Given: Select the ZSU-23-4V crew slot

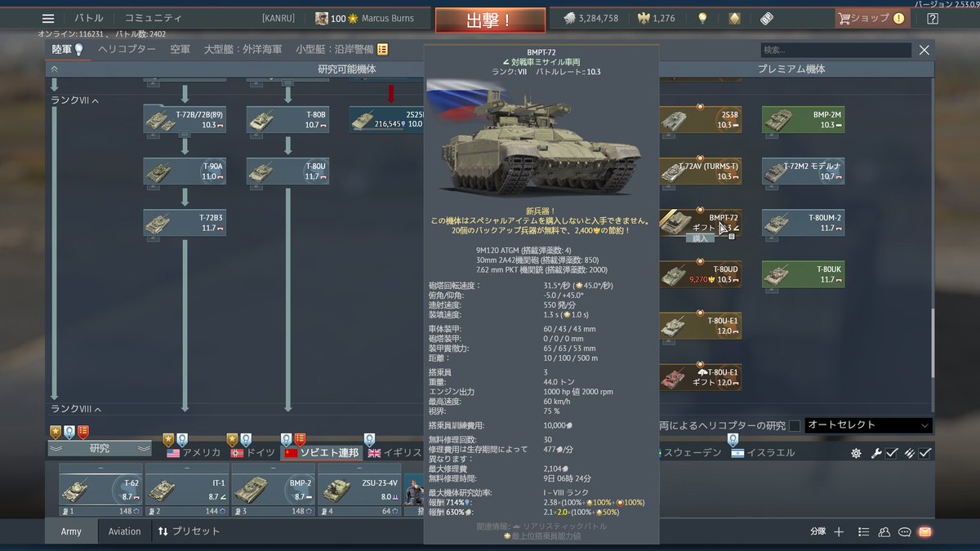Looking at the screenshot, I should point(359,490).
